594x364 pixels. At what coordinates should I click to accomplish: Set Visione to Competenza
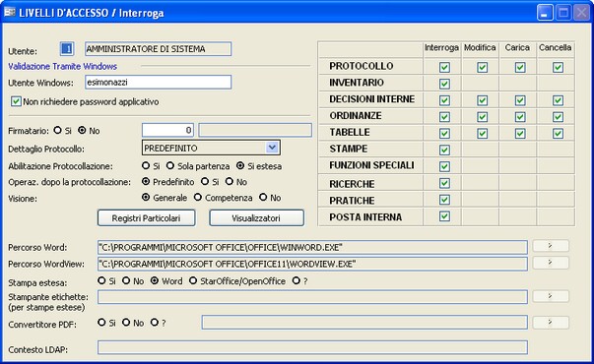(x=198, y=197)
